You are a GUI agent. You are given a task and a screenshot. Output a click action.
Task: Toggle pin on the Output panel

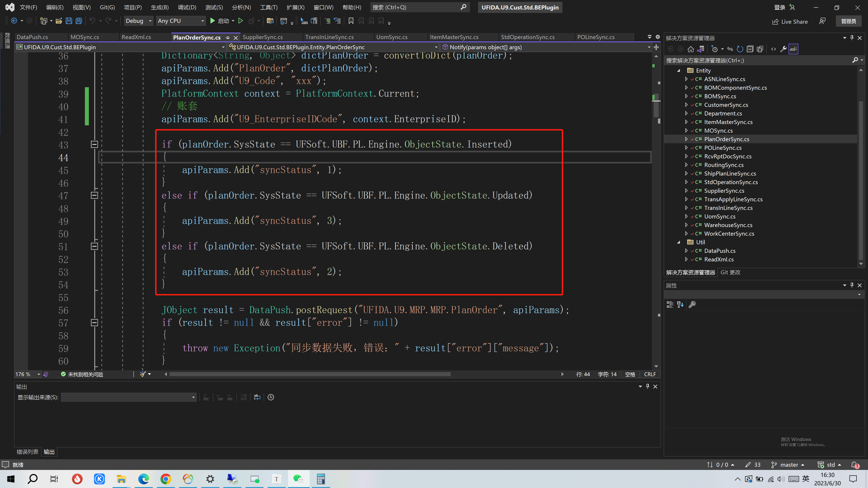coord(647,386)
